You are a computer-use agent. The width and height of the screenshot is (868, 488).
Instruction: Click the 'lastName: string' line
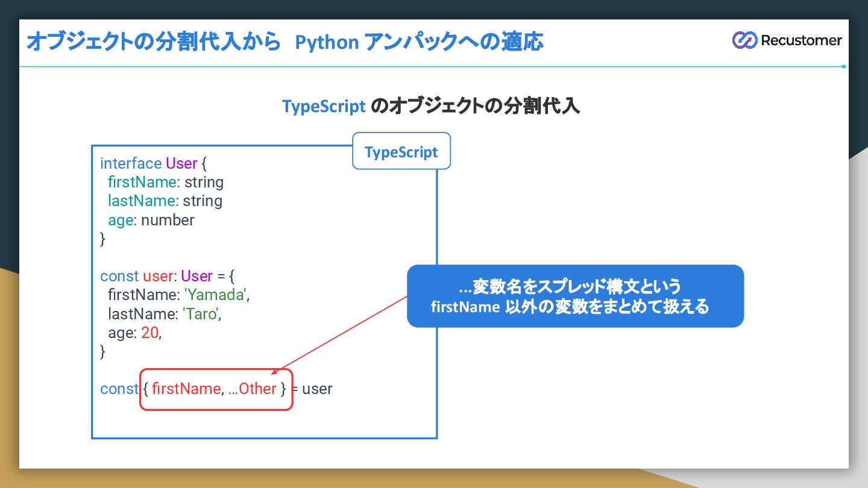pyautogui.click(x=165, y=201)
